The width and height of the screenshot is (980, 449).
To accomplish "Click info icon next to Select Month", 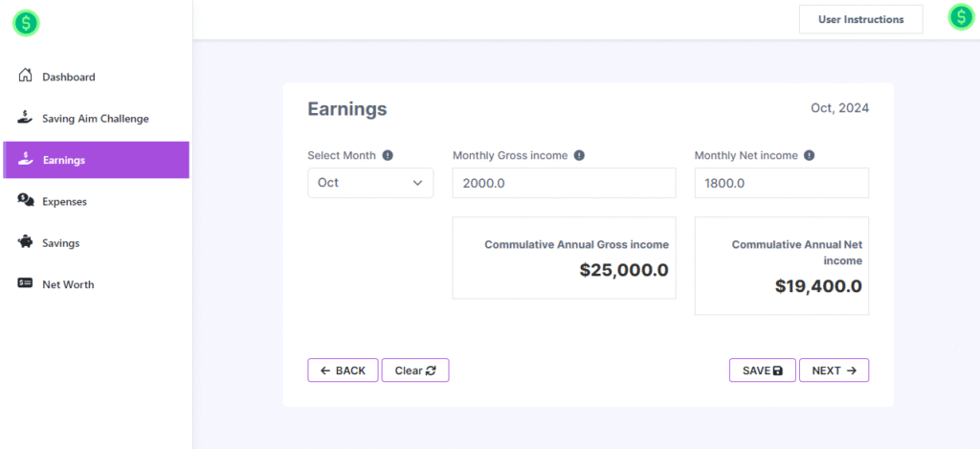I will pos(388,155).
